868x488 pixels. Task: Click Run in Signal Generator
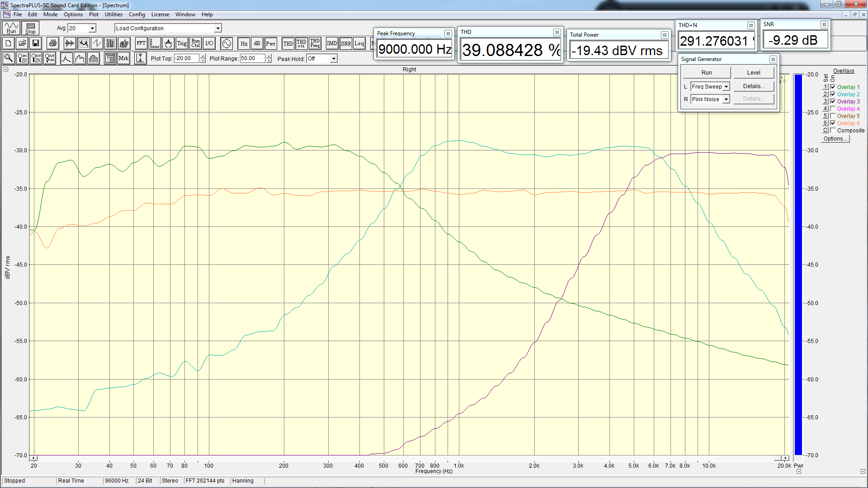707,72
